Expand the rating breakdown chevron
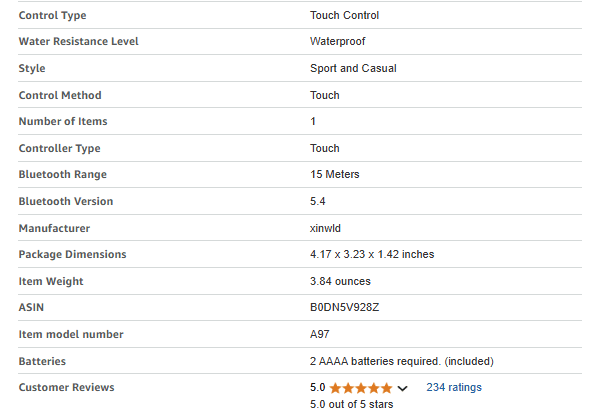Screen dimensions: 590x415 click(402, 388)
